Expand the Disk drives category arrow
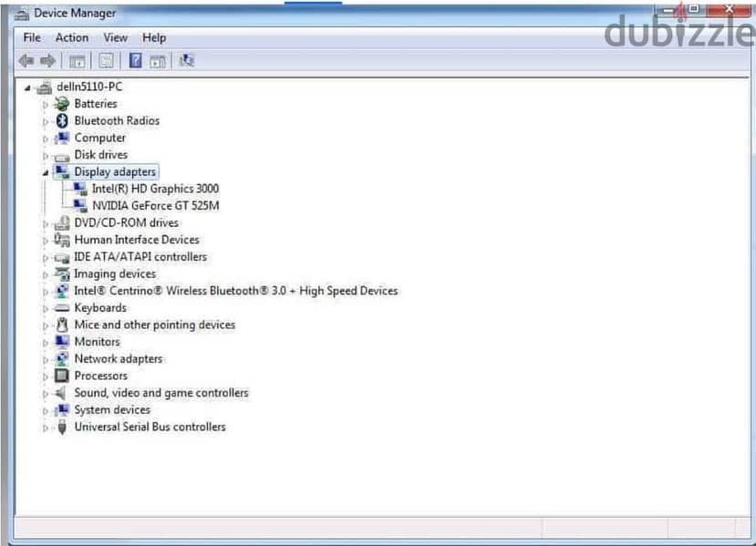Viewport: 756px width, 546px height. (x=46, y=156)
